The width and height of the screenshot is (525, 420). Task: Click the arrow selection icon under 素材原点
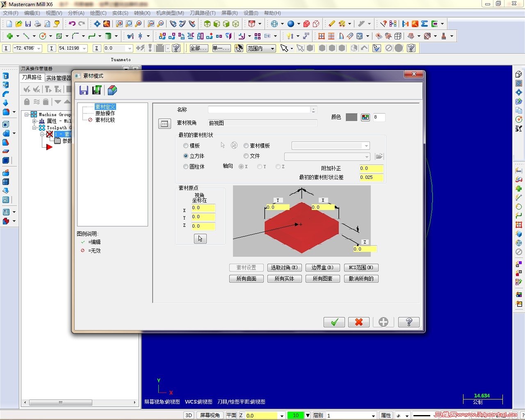click(200, 238)
